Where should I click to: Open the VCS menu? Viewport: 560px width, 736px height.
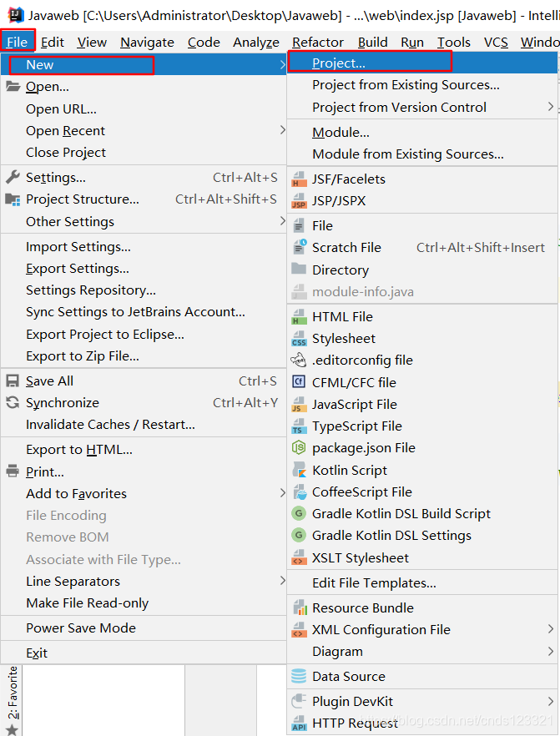tap(496, 43)
